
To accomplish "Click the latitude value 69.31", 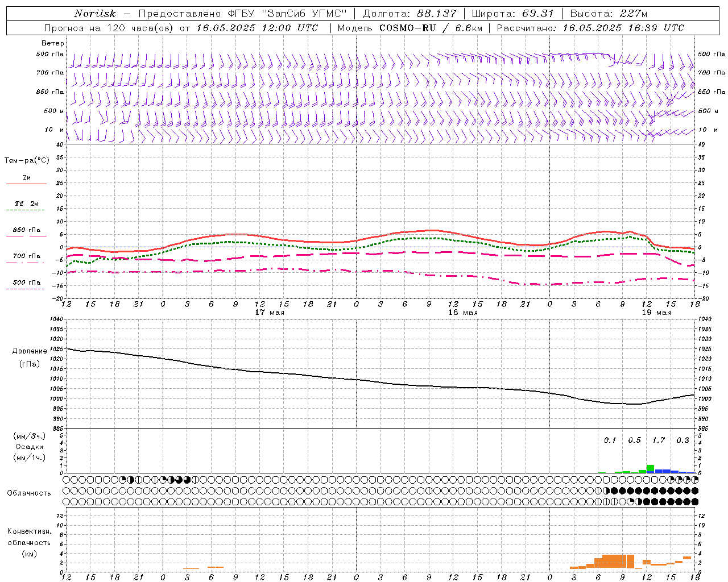I will [x=537, y=14].
